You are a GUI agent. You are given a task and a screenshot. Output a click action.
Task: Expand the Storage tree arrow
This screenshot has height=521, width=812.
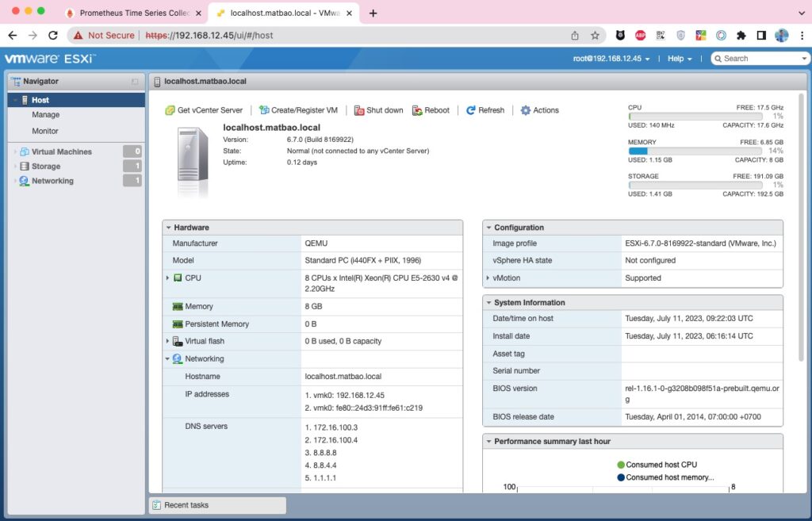coord(15,167)
